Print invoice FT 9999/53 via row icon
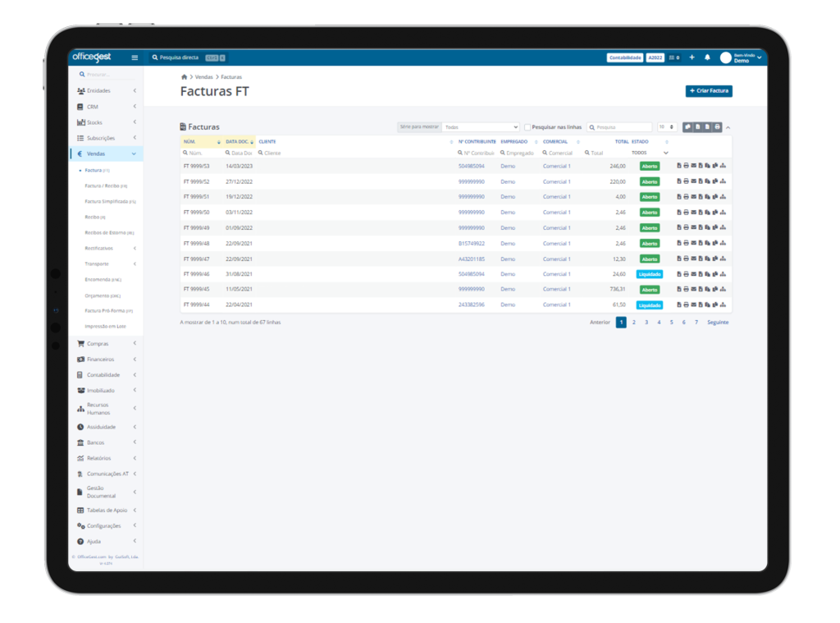Viewport: 840px width, 623px height. (686, 166)
